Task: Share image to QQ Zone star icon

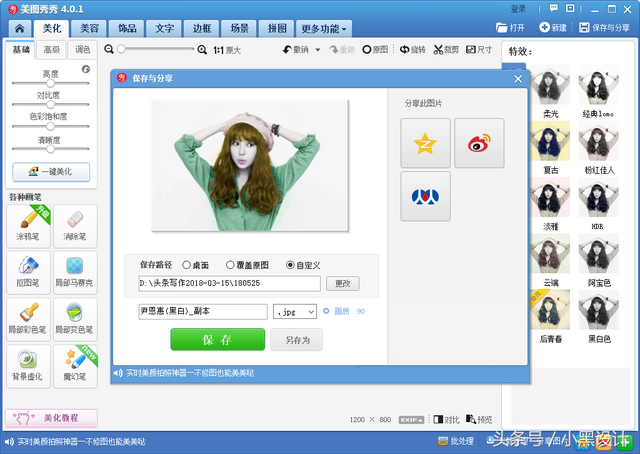Action: click(425, 143)
